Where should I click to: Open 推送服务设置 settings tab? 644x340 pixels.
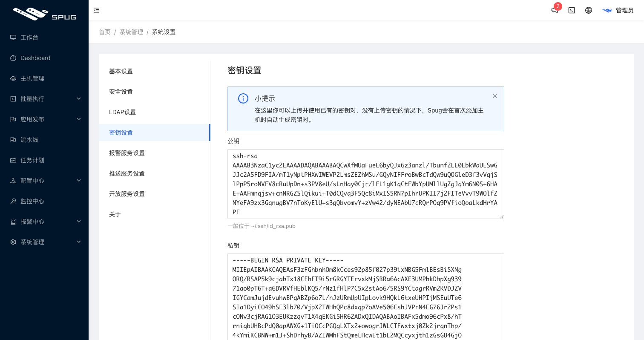pyautogui.click(x=154, y=173)
